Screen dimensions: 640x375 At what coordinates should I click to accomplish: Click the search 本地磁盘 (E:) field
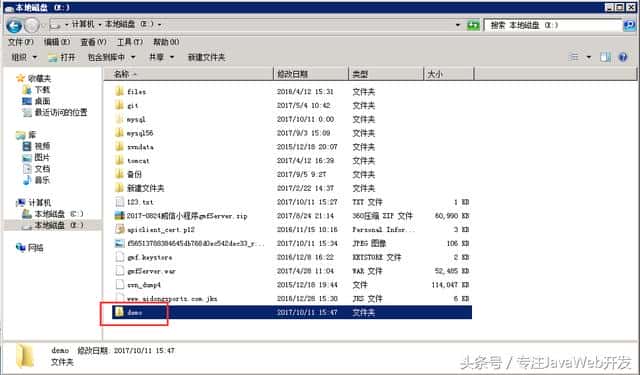point(553,25)
